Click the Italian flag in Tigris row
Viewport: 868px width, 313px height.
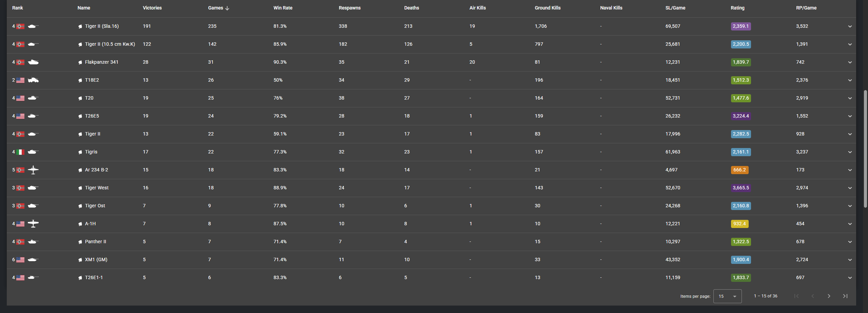click(x=20, y=152)
